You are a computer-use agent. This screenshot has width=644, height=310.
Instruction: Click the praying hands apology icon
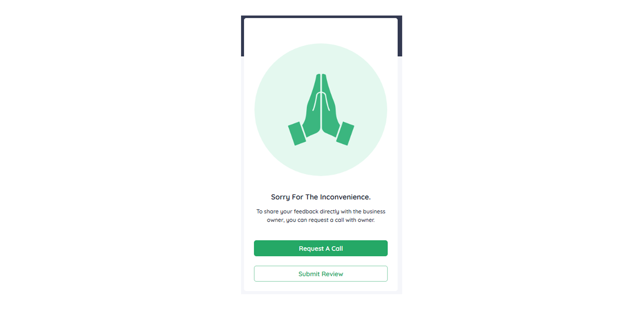pyautogui.click(x=321, y=109)
